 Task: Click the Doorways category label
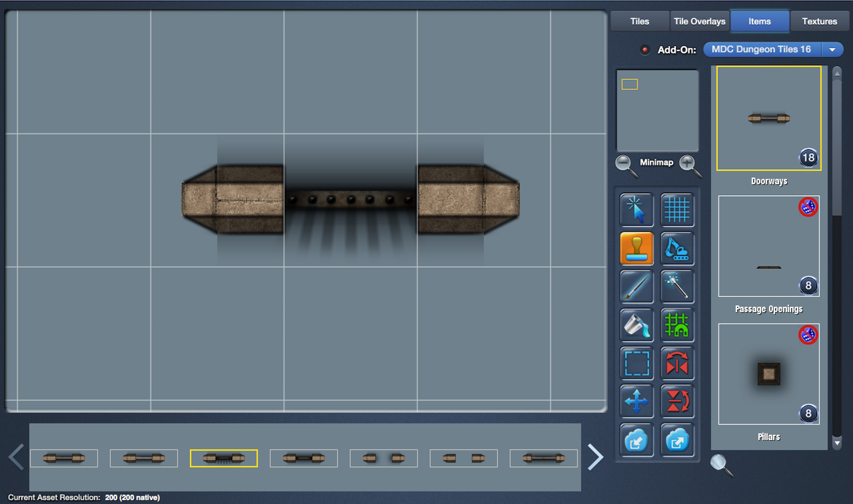(769, 181)
